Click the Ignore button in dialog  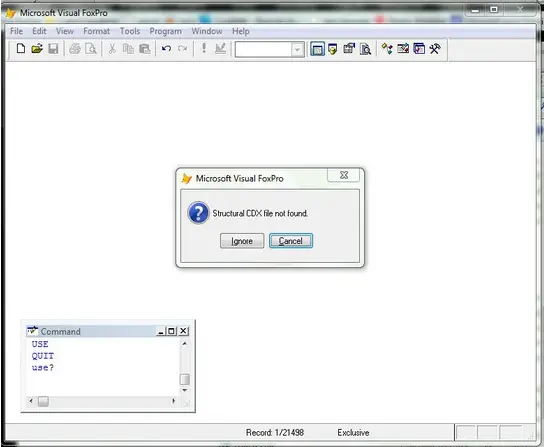pos(242,241)
